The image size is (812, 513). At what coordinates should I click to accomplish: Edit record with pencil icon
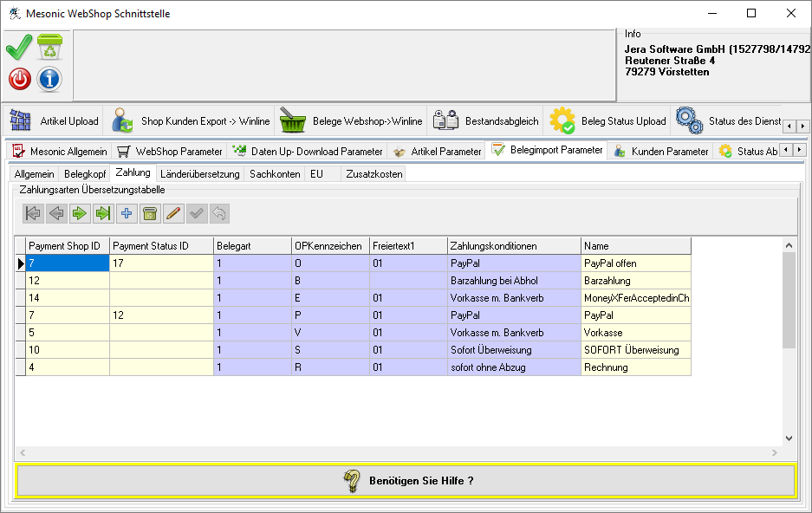(x=173, y=213)
